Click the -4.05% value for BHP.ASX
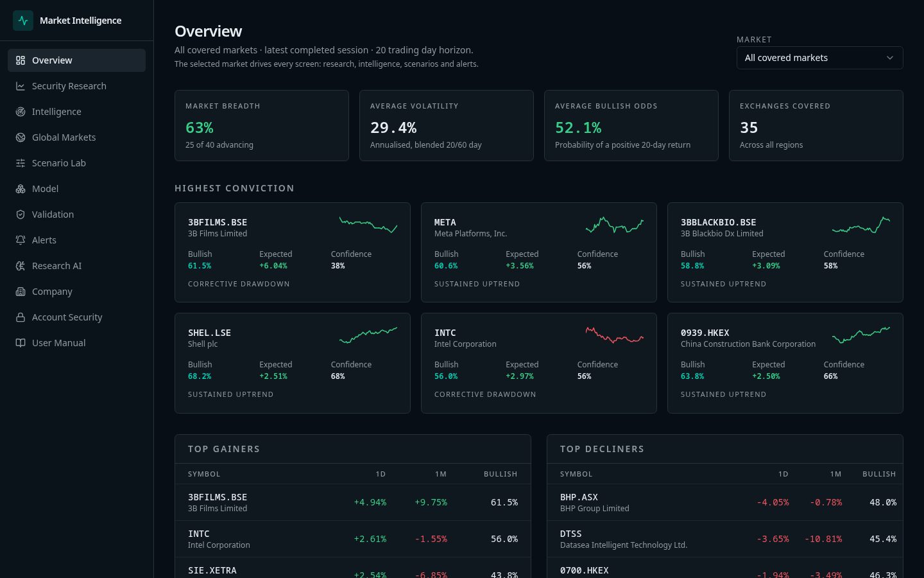 773,502
